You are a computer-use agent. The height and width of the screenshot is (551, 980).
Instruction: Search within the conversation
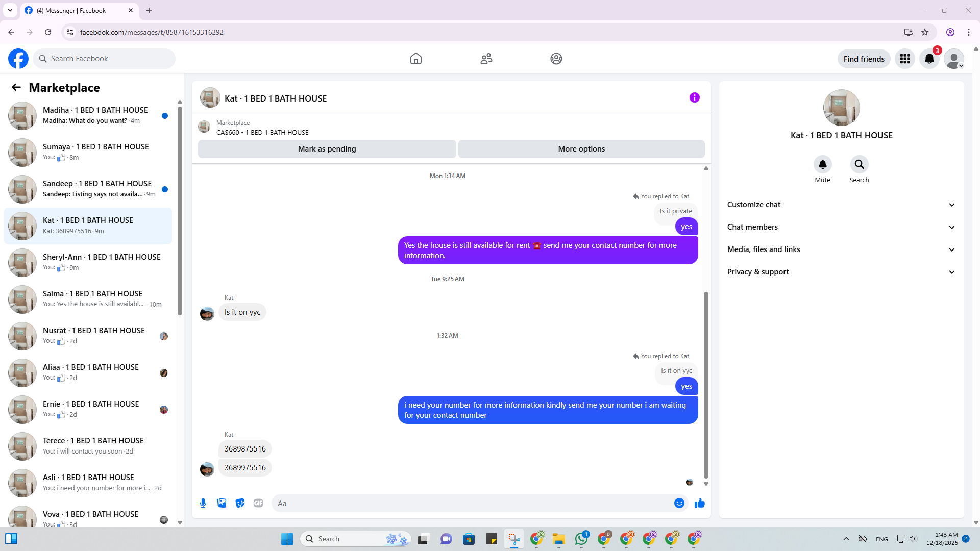[859, 165]
